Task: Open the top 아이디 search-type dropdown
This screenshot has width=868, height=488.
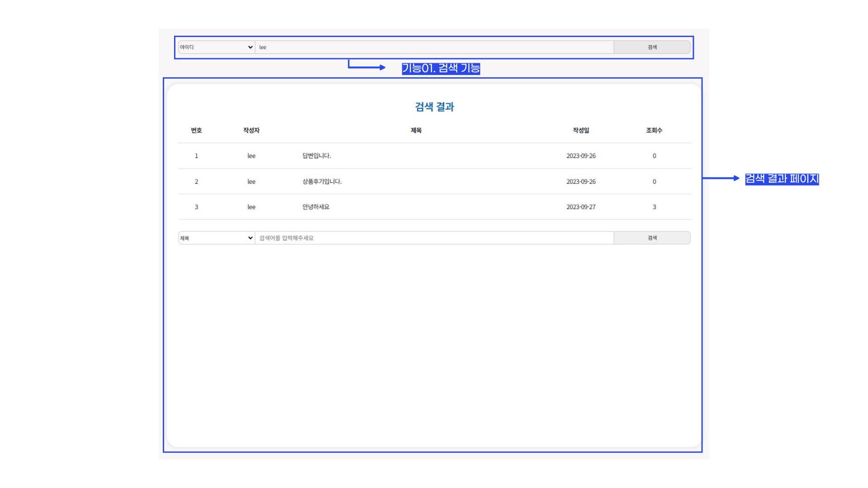Action: pos(216,47)
